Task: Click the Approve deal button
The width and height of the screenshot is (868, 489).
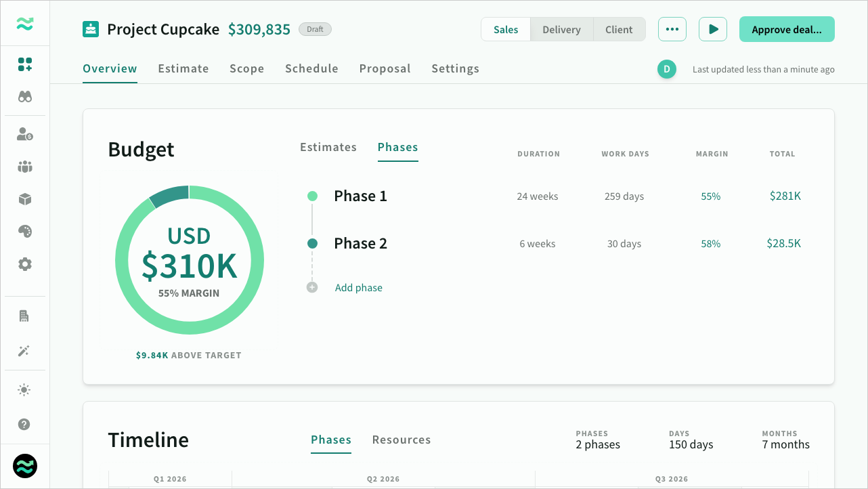Action: coord(787,29)
